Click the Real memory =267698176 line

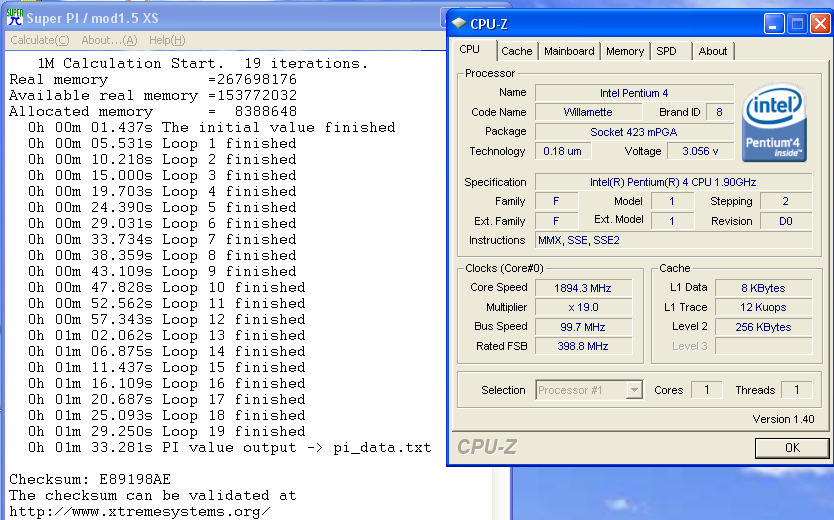[x=153, y=80]
